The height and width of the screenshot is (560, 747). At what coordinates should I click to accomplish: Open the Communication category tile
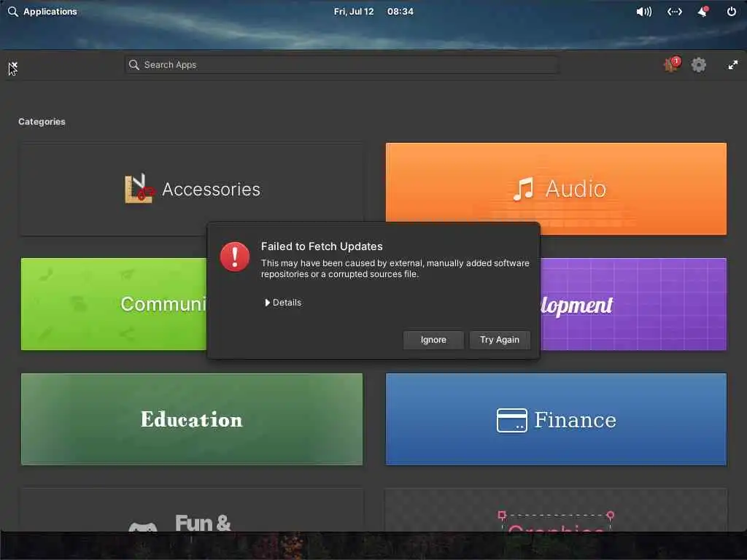(114, 304)
